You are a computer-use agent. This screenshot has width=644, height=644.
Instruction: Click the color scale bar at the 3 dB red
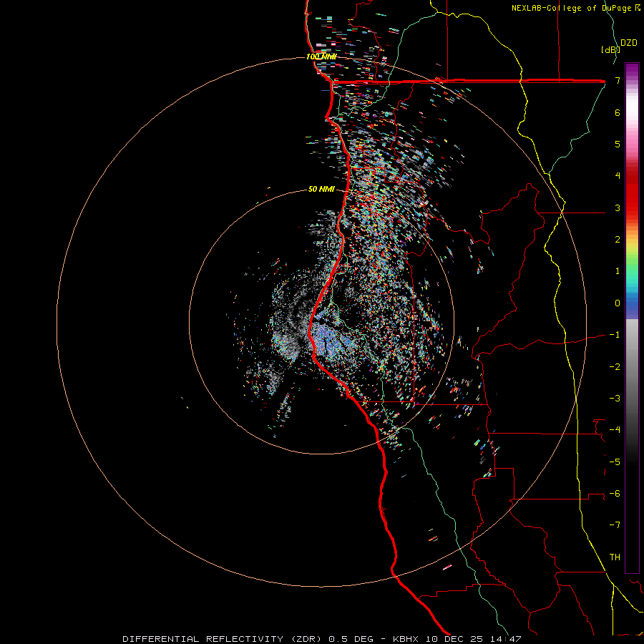click(x=632, y=208)
